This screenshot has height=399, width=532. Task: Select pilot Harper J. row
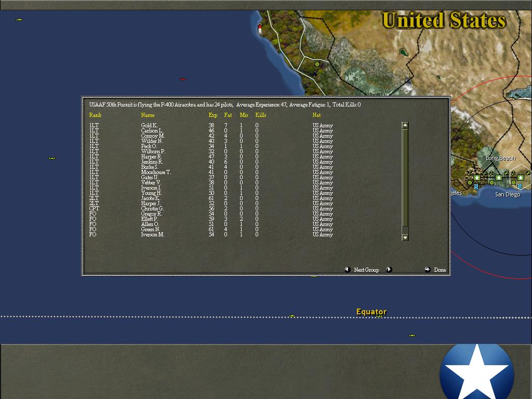211,203
